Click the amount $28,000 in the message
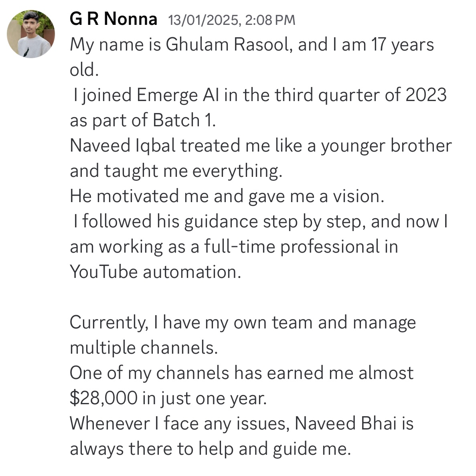This screenshot has width=476, height=476. [x=103, y=398]
